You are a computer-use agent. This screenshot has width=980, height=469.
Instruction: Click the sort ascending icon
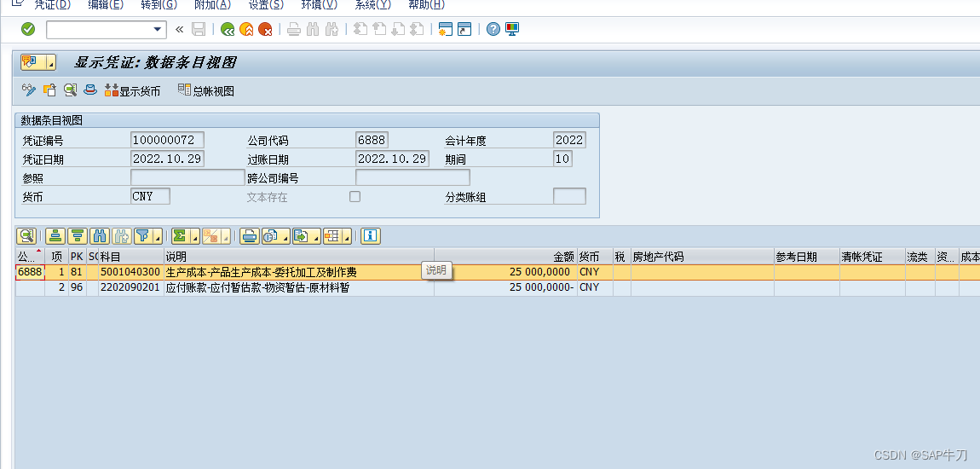tap(55, 235)
